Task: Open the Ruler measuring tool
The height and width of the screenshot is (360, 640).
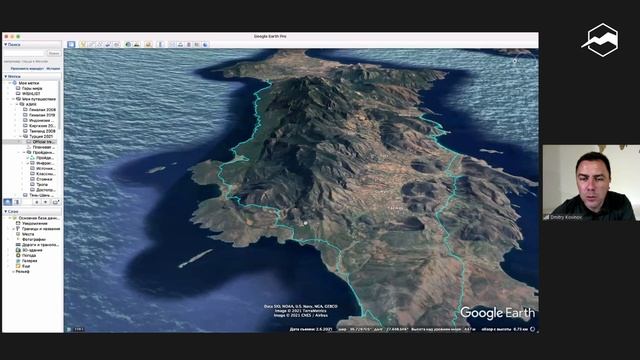Action: [x=160, y=44]
